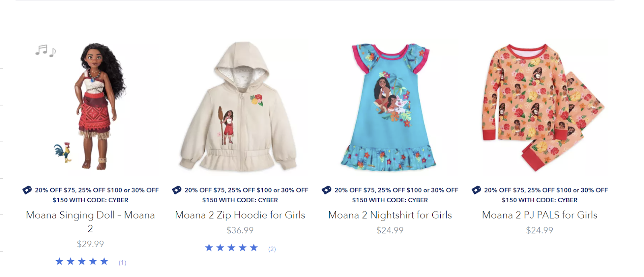
Task: Open Moana 2 Nightshirt for Girls link
Action: (390, 215)
